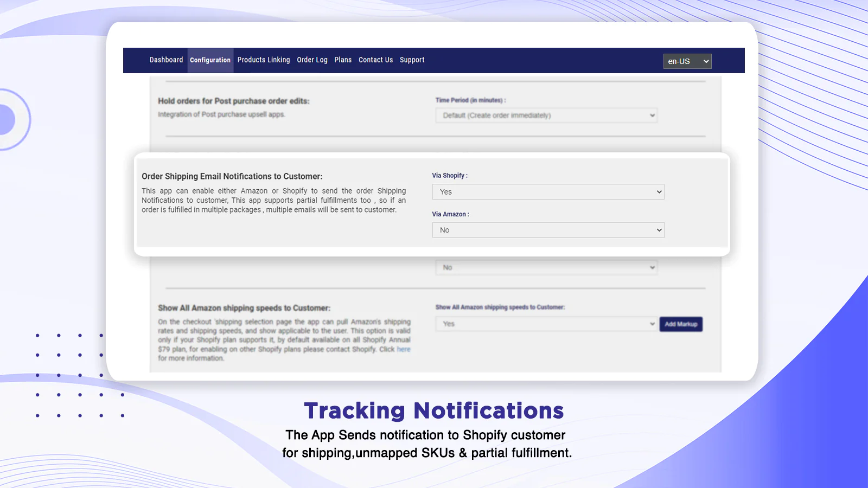Navigate to Support in the navbar

[x=412, y=60]
